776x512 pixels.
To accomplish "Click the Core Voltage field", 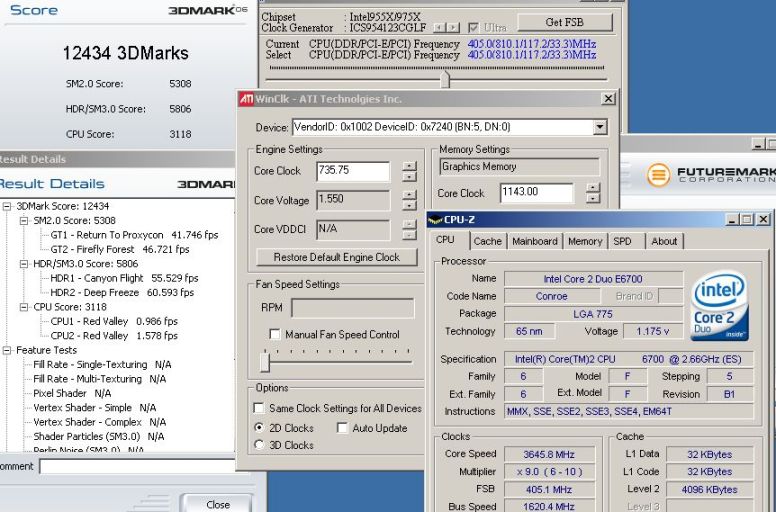I will point(353,200).
